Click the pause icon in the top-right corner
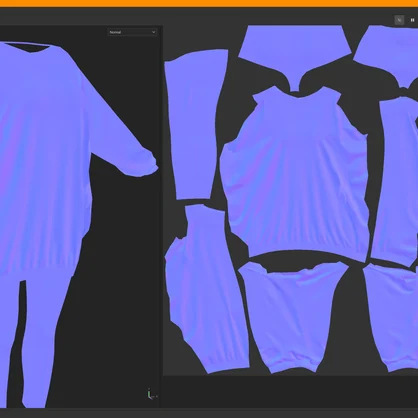The height and width of the screenshot is (418, 418). click(x=412, y=20)
